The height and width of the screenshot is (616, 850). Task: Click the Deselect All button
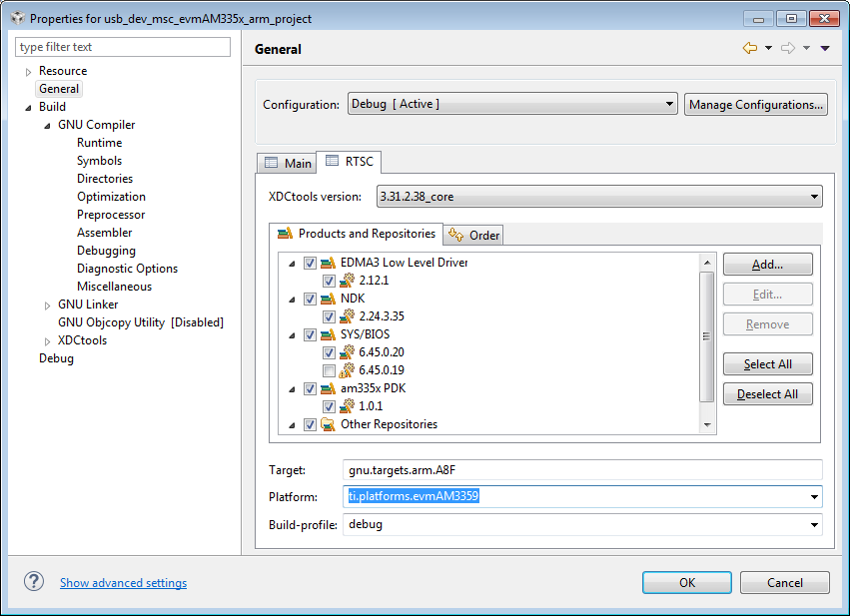(768, 394)
